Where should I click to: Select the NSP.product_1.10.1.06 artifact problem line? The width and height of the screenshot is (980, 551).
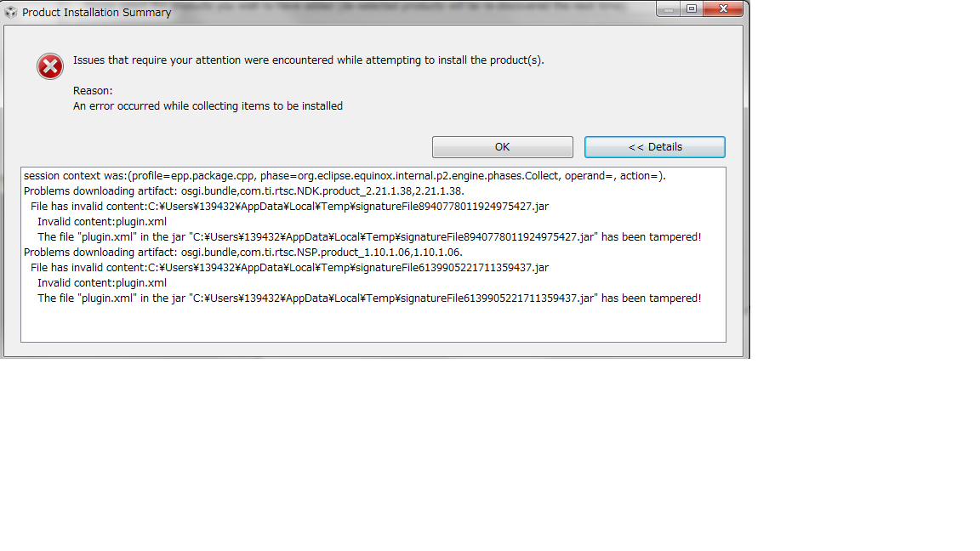click(243, 253)
